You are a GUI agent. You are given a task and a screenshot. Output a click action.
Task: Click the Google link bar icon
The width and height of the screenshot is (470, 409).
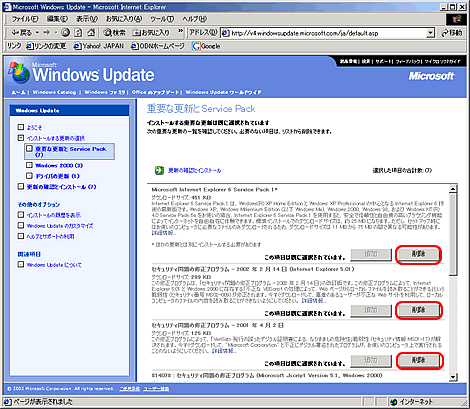(x=196, y=46)
